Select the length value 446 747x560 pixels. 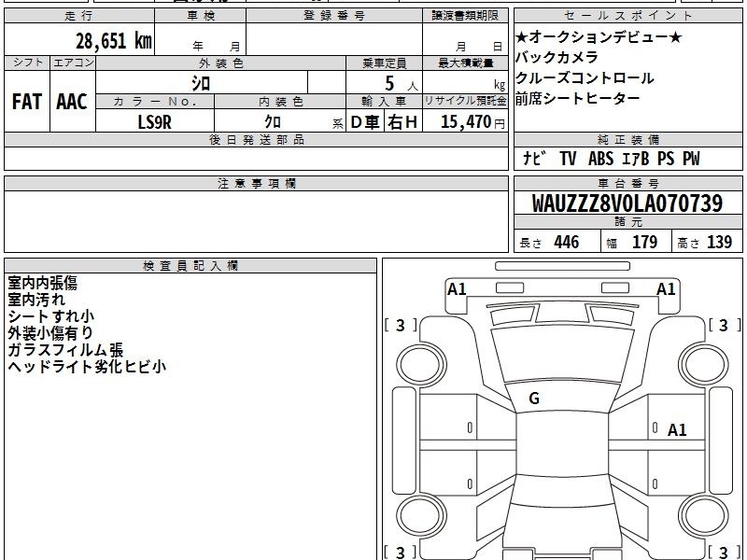tap(567, 242)
